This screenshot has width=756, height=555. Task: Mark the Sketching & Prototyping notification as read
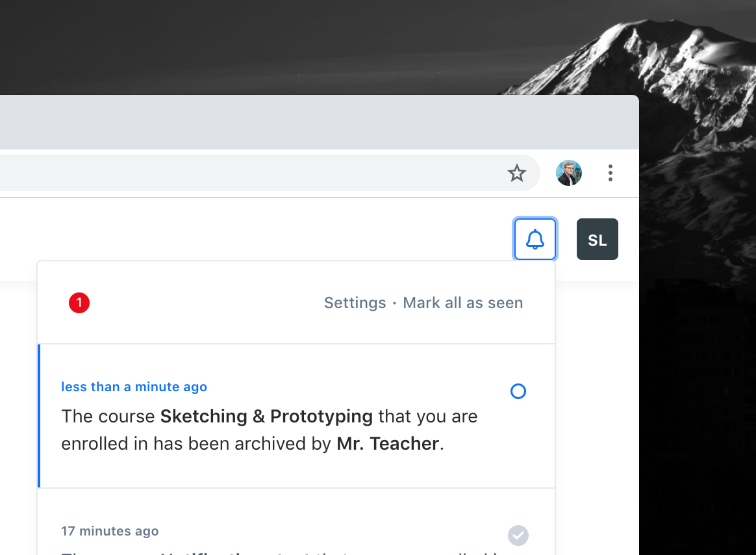tap(518, 391)
